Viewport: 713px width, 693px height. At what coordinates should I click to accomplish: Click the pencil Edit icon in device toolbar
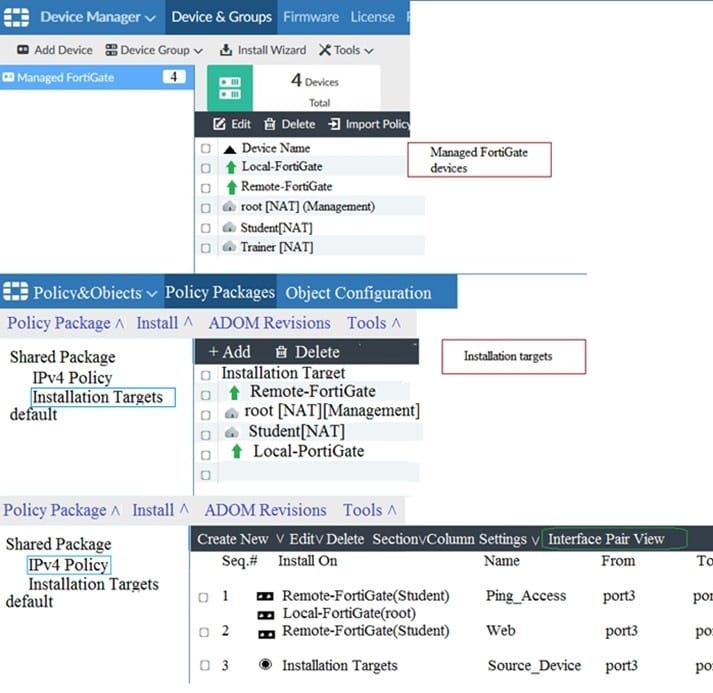[x=220, y=124]
